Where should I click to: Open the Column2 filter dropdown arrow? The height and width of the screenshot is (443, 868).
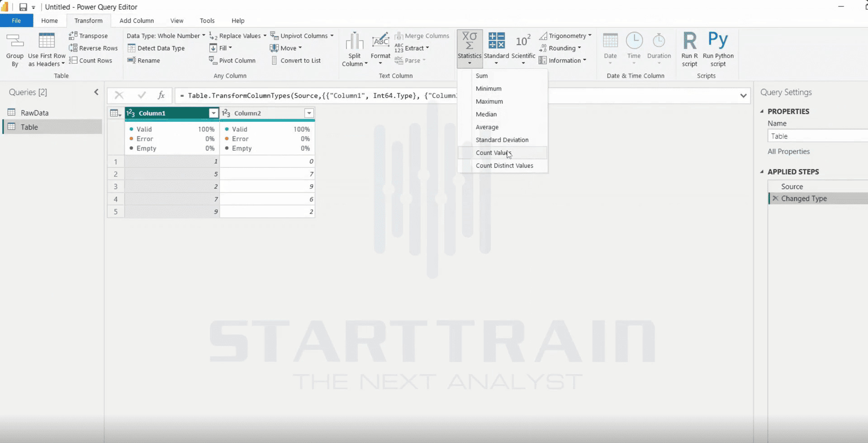(x=309, y=113)
